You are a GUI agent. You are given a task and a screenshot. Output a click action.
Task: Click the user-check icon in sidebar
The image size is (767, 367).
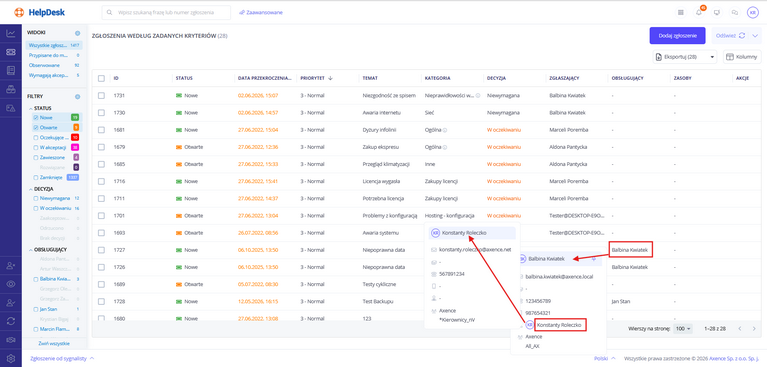(x=10, y=302)
